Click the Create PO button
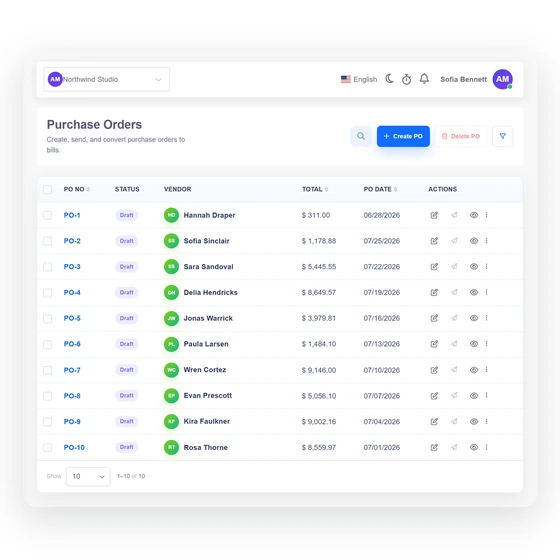This screenshot has height=560, width=560. pos(403,136)
